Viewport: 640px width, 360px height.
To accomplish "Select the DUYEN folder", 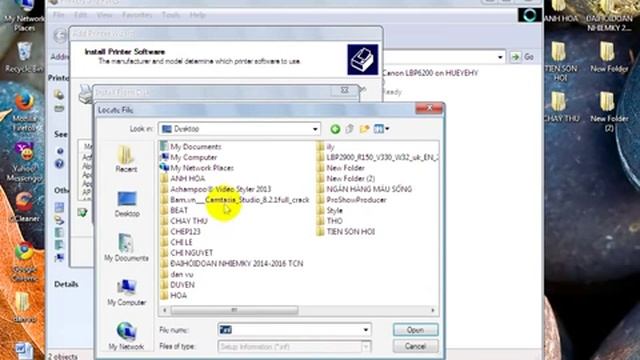I will [178, 284].
